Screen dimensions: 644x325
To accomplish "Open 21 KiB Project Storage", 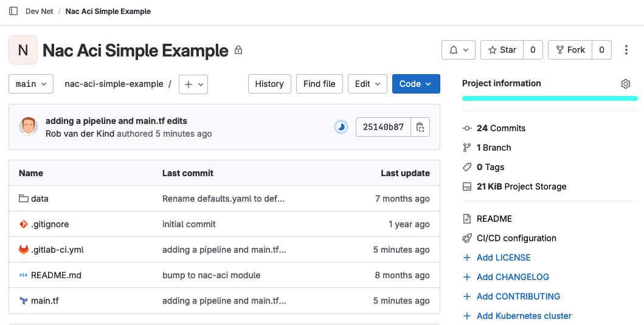I will pyautogui.click(x=522, y=186).
